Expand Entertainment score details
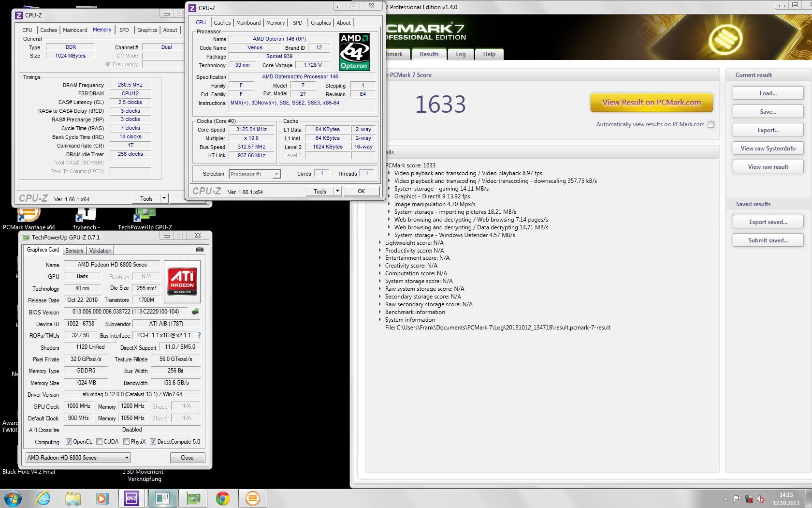The height and width of the screenshot is (508, 812). pyautogui.click(x=380, y=258)
